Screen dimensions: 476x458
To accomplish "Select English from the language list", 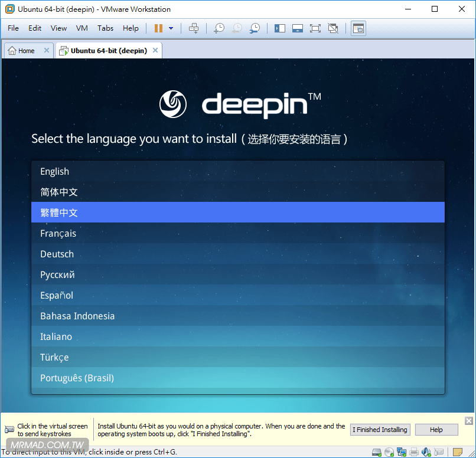I will pyautogui.click(x=55, y=172).
